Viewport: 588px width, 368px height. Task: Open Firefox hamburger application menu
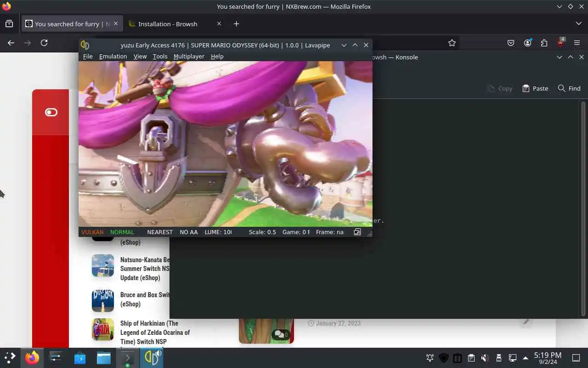pyautogui.click(x=577, y=43)
